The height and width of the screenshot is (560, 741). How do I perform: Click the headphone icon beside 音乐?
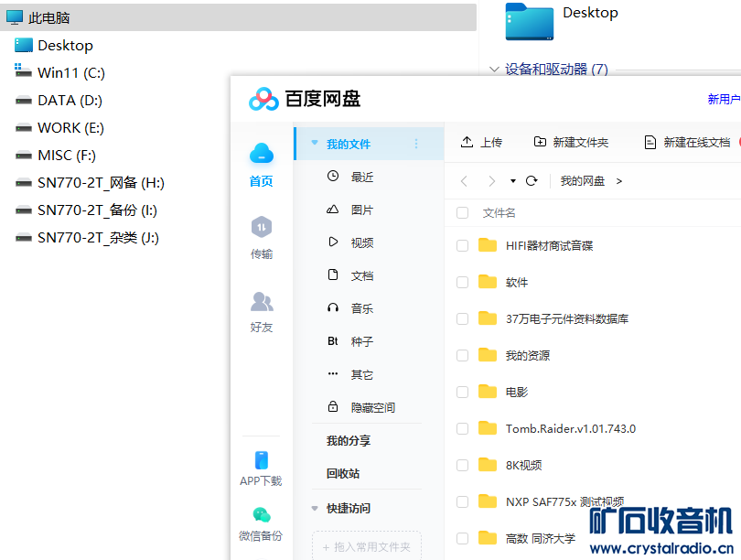pyautogui.click(x=333, y=308)
